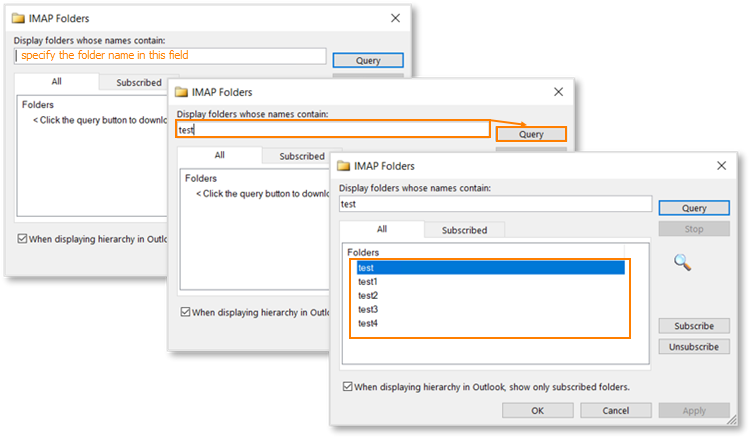The width and height of the screenshot is (750, 438).
Task: Click folder icon in rearmost dialog title bar
Action: (x=20, y=18)
